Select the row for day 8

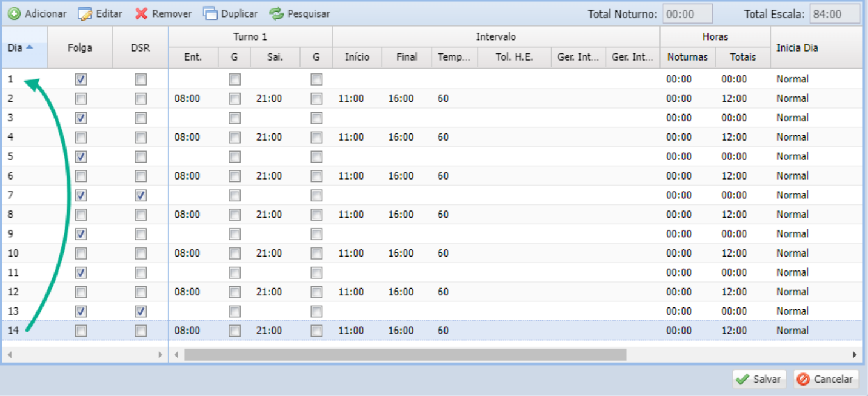click(24, 215)
